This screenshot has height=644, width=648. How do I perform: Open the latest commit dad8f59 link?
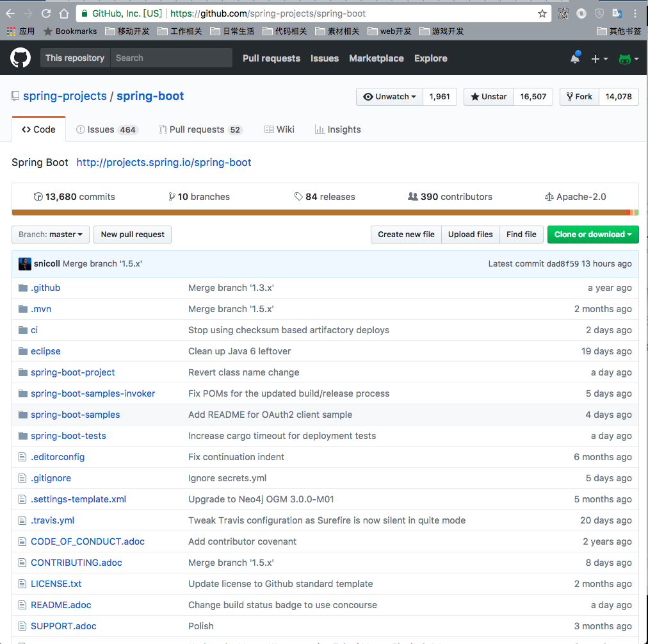[562, 264]
